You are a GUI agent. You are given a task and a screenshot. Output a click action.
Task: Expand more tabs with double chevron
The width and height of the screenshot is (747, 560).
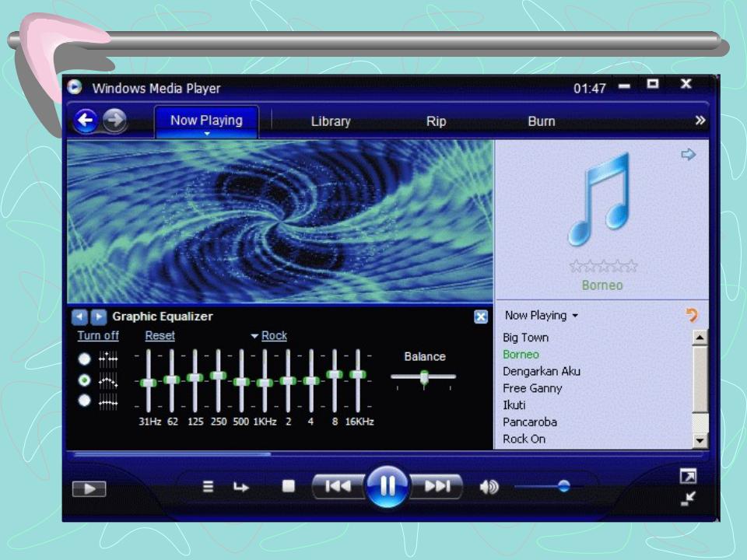click(700, 120)
